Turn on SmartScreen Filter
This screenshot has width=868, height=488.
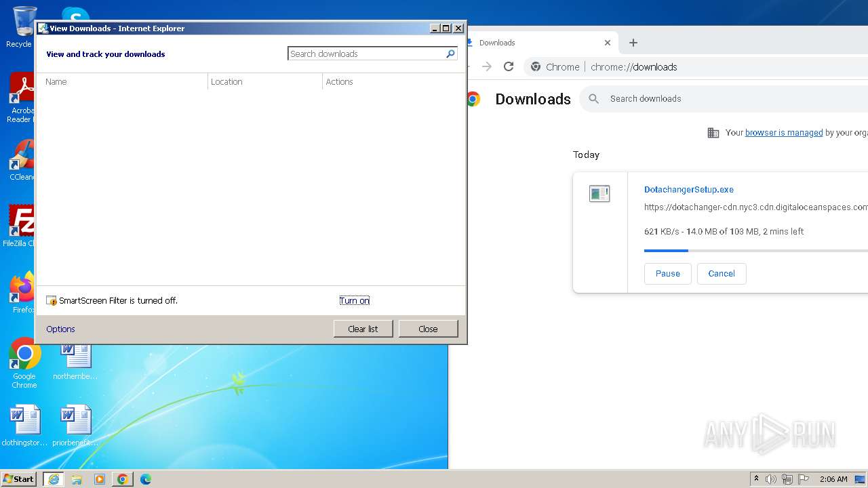pos(355,300)
